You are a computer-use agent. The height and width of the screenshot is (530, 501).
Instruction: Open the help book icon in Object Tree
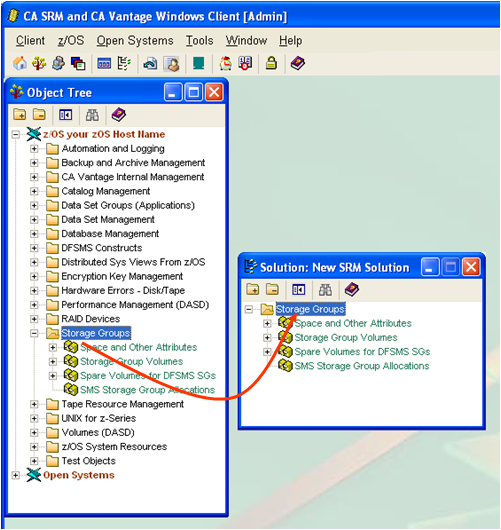coord(119,115)
